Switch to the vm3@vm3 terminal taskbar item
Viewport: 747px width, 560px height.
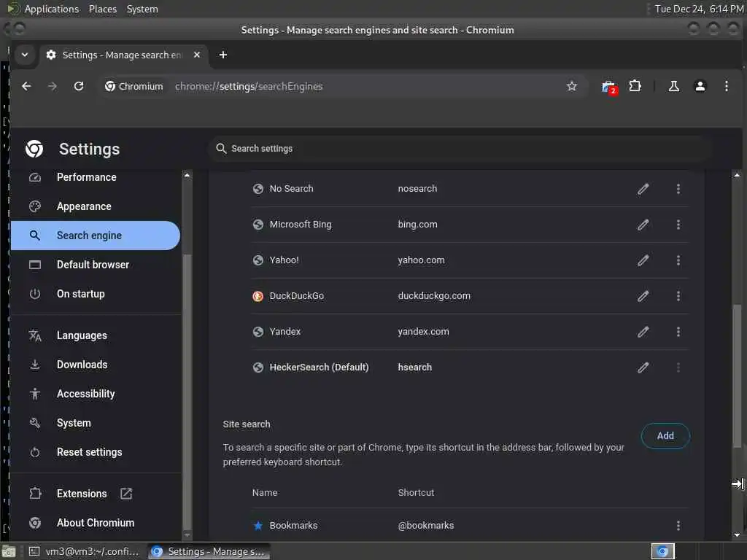(85, 551)
